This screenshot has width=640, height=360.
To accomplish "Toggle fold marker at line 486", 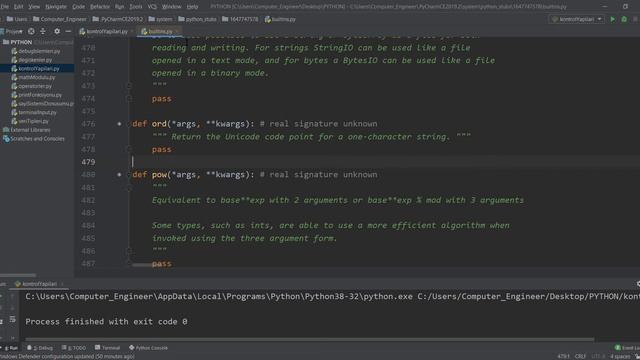I will (129, 251).
